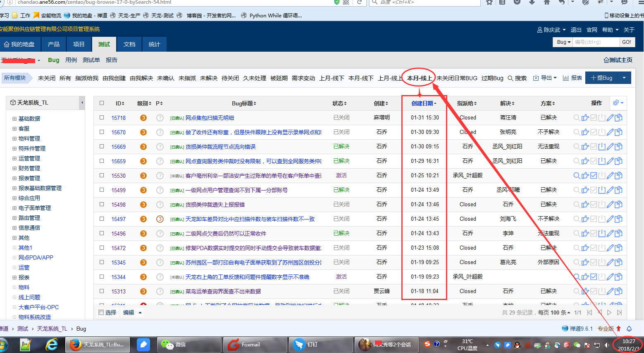Expand the 基础数据 tree node

pyautogui.click(x=14, y=119)
